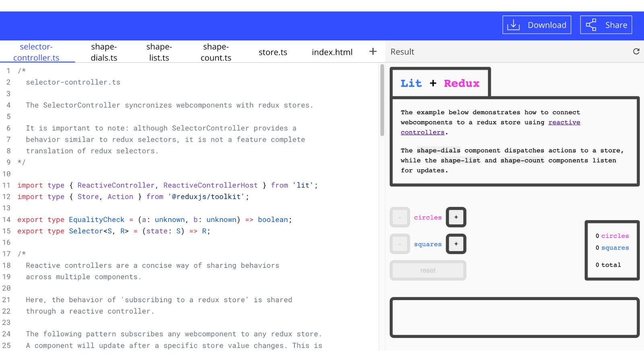This screenshot has height=362, width=644.
Task: Switch to the shape-list.ts tab
Action: tap(159, 52)
